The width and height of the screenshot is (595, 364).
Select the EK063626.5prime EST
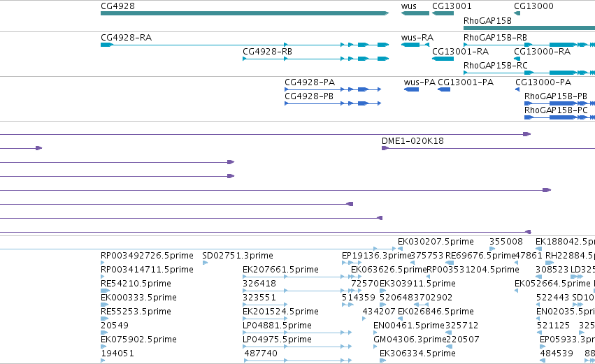coord(357,277)
